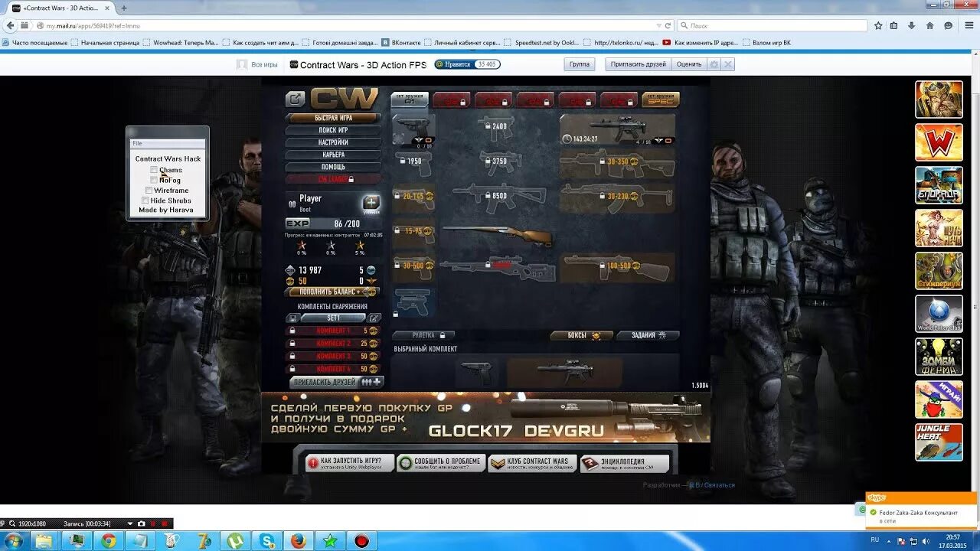Click the Оценить button
Image resolution: width=980 pixels, height=551 pixels.
tap(689, 64)
